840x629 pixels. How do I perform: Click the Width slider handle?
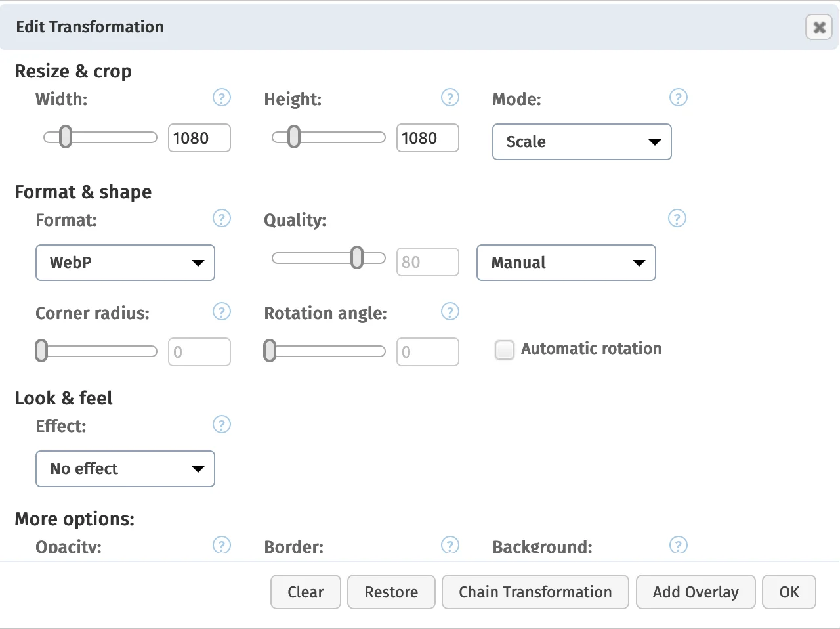(66, 137)
